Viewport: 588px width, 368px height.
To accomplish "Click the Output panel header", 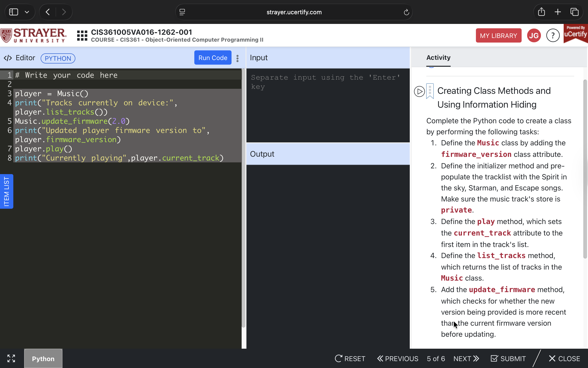I will 328,154.
